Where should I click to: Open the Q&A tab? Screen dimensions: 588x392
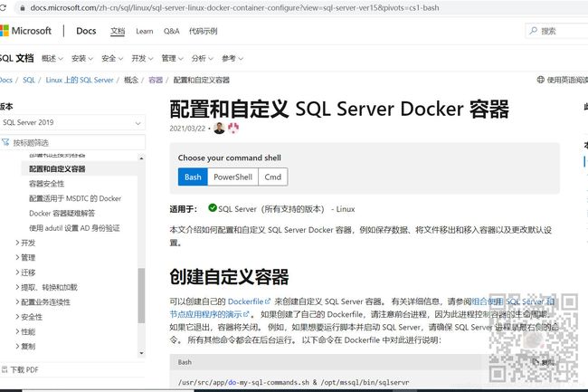[x=171, y=31]
